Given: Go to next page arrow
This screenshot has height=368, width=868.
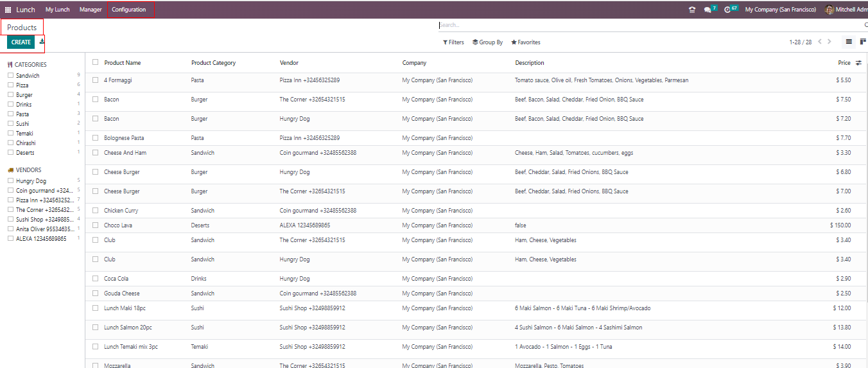Looking at the screenshot, I should point(829,42).
